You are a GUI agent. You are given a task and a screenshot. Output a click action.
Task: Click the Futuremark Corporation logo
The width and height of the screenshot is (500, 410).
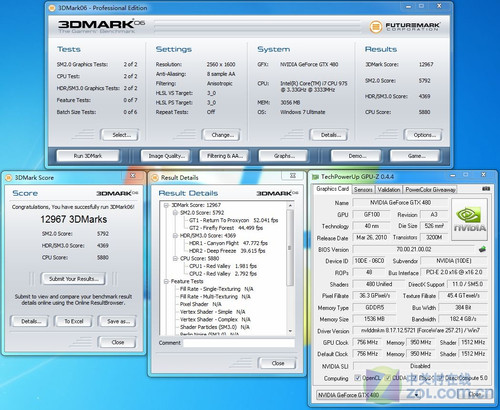pos(405,26)
